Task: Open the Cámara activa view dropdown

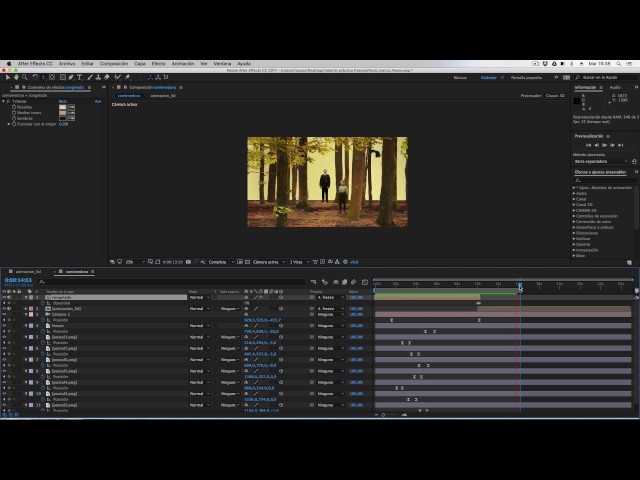Action: (269, 262)
